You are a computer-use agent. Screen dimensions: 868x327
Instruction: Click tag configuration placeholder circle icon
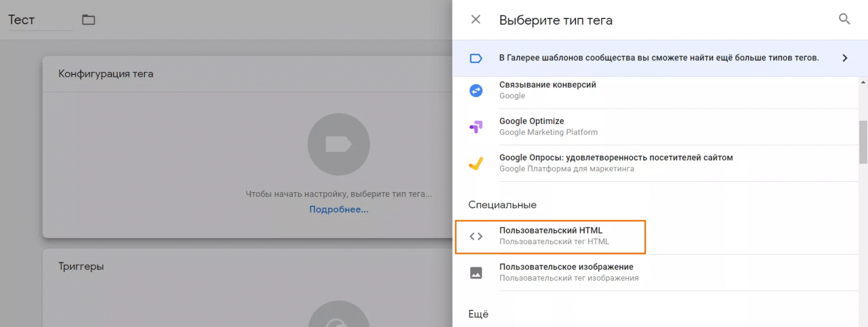coord(338,145)
